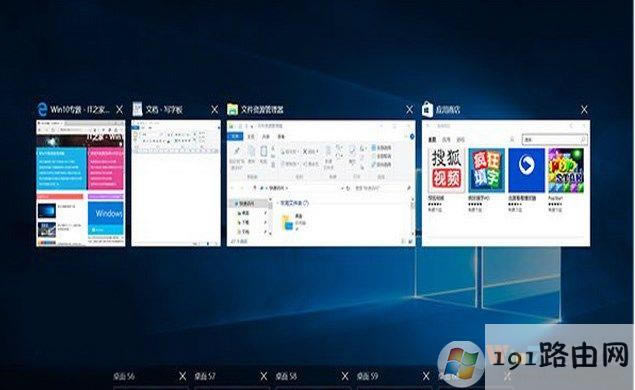Close the Store window in Task View

pos(584,109)
